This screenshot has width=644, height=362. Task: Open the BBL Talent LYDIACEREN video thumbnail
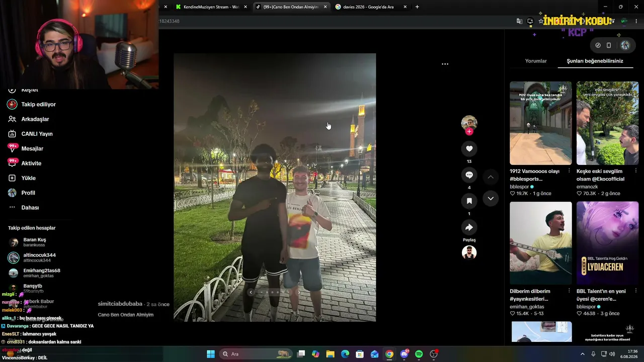click(607, 243)
